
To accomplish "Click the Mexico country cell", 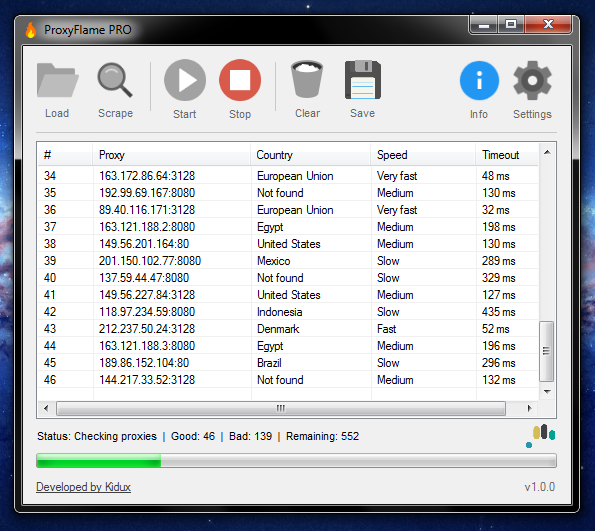I will (274, 261).
